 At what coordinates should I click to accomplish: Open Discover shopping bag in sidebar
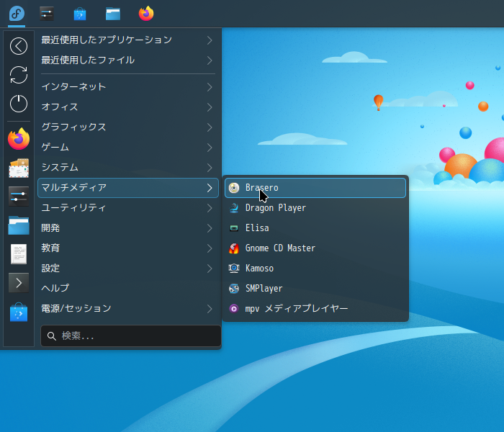19,312
